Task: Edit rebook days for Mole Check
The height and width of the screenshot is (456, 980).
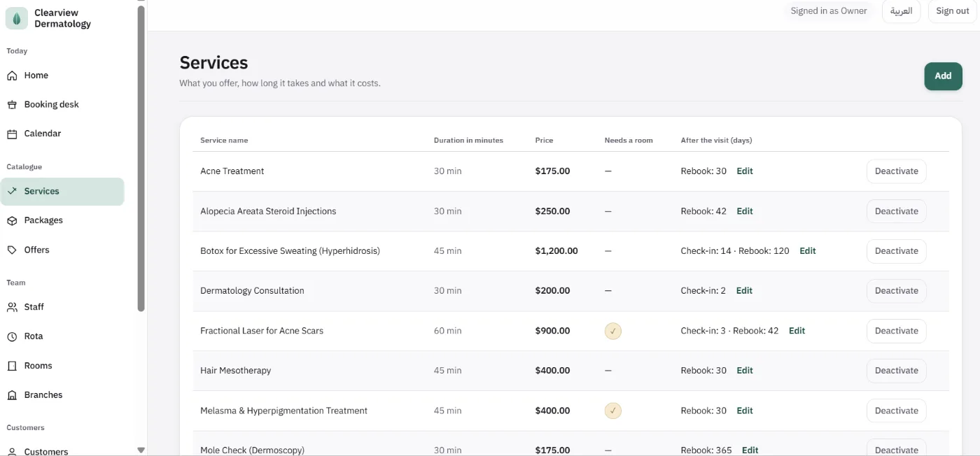Action: 750,450
